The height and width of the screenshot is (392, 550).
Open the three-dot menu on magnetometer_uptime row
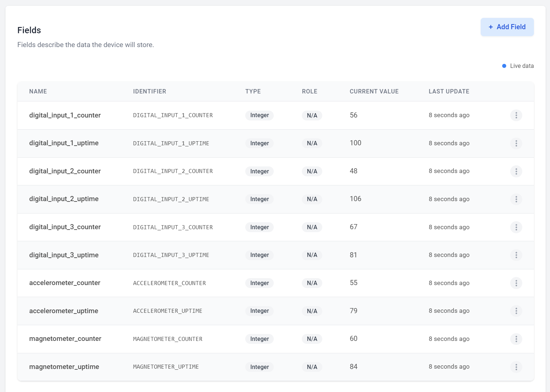[516, 367]
